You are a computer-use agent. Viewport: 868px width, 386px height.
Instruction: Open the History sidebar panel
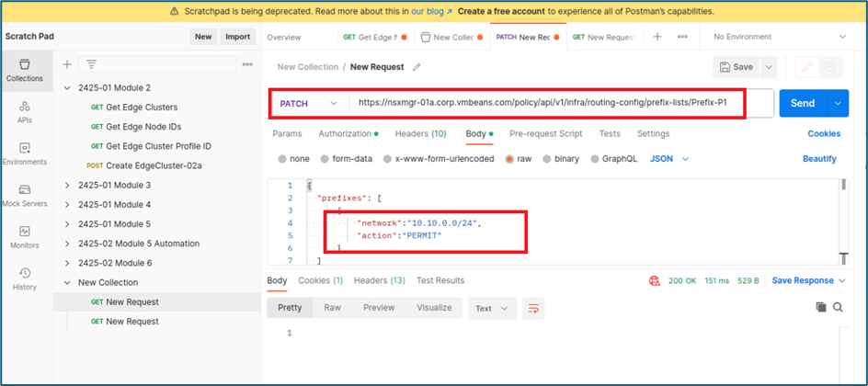pos(25,278)
